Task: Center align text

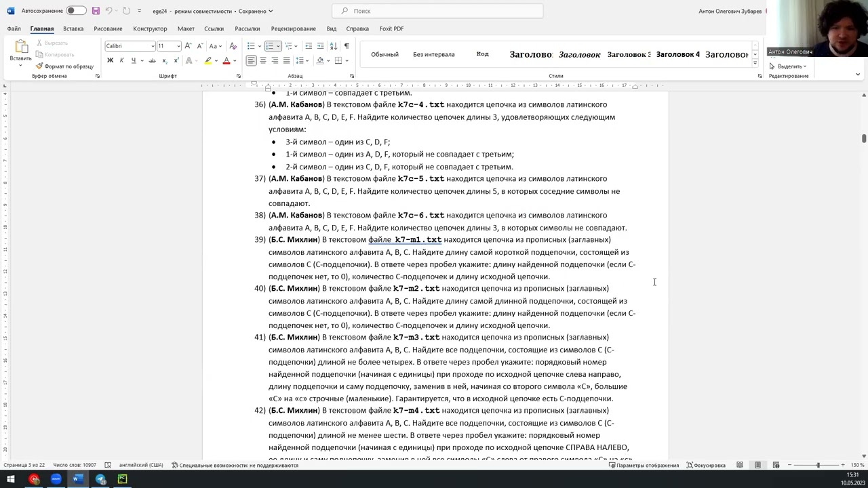Action: point(263,60)
